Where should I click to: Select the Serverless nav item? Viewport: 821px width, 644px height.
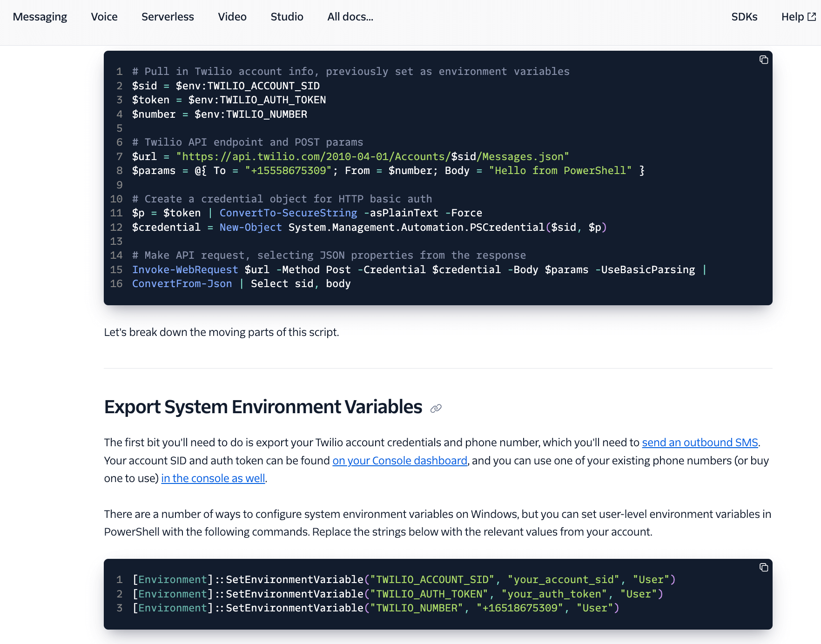pos(168,17)
